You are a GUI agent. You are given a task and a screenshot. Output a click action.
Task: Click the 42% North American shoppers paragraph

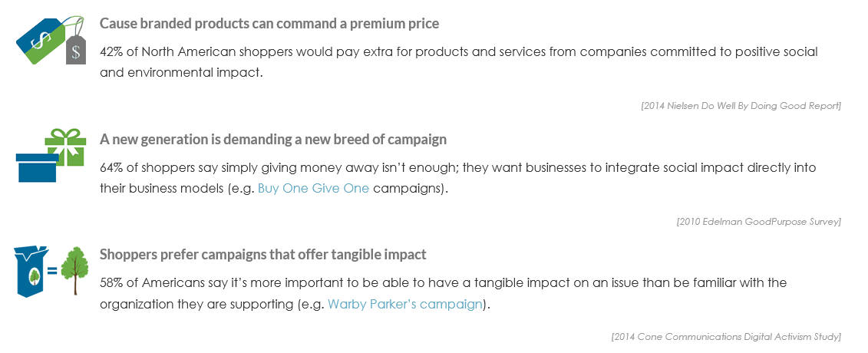(x=459, y=62)
